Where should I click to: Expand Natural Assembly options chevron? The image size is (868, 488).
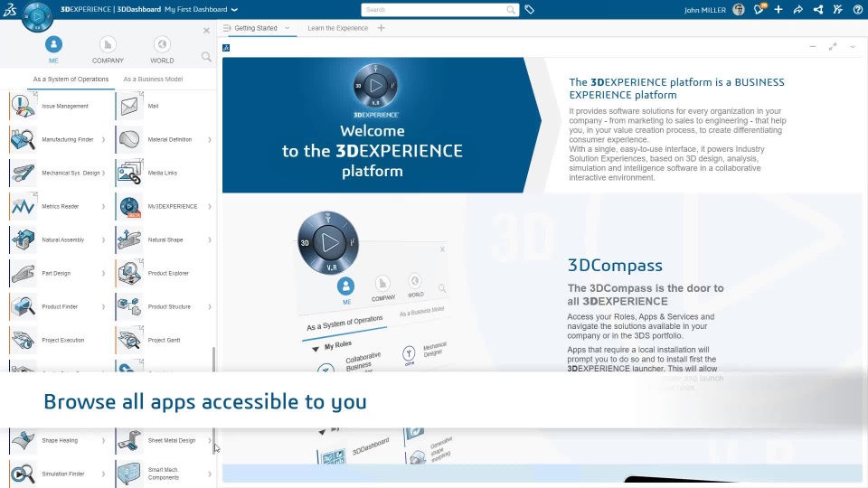pyautogui.click(x=103, y=240)
